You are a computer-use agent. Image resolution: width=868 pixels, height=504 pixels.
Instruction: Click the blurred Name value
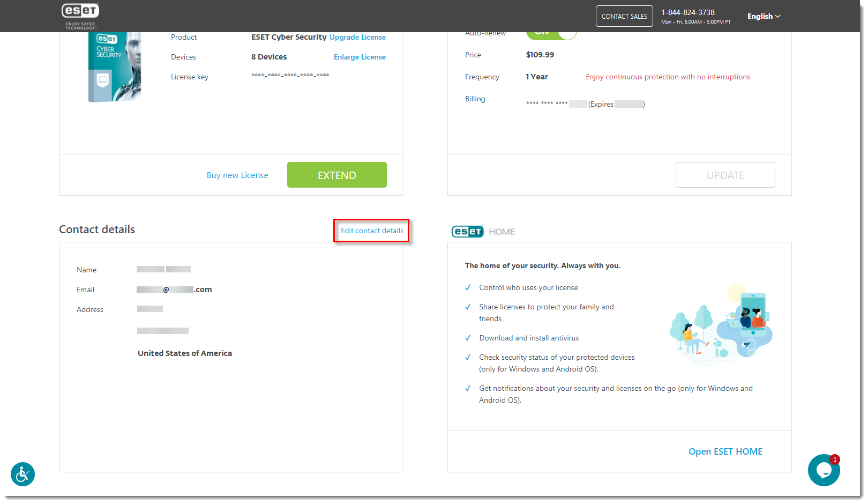click(163, 269)
